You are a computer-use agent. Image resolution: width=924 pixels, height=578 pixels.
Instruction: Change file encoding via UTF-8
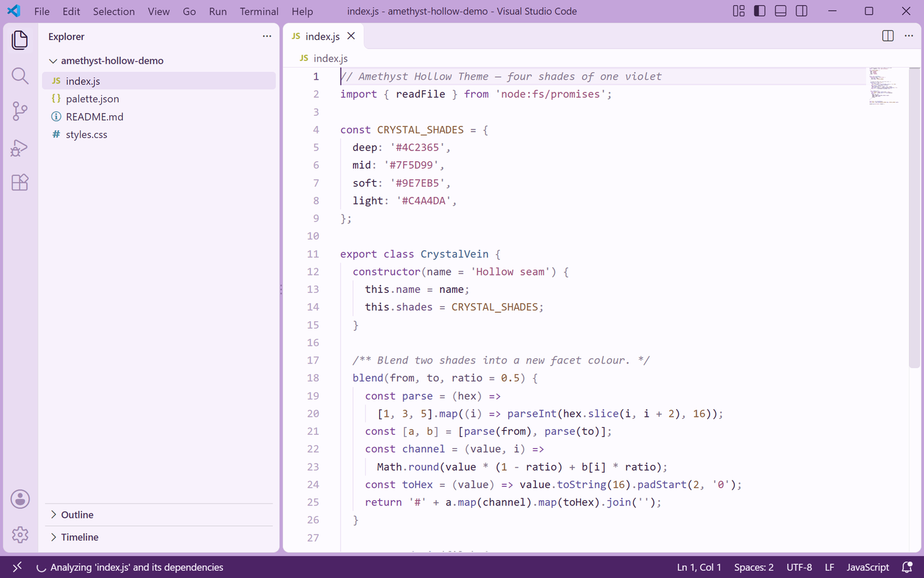(x=799, y=567)
